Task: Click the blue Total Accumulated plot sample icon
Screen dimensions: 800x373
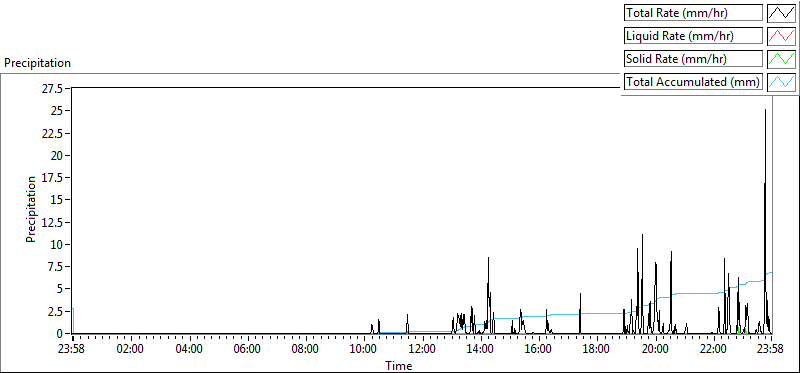Action: (782, 82)
